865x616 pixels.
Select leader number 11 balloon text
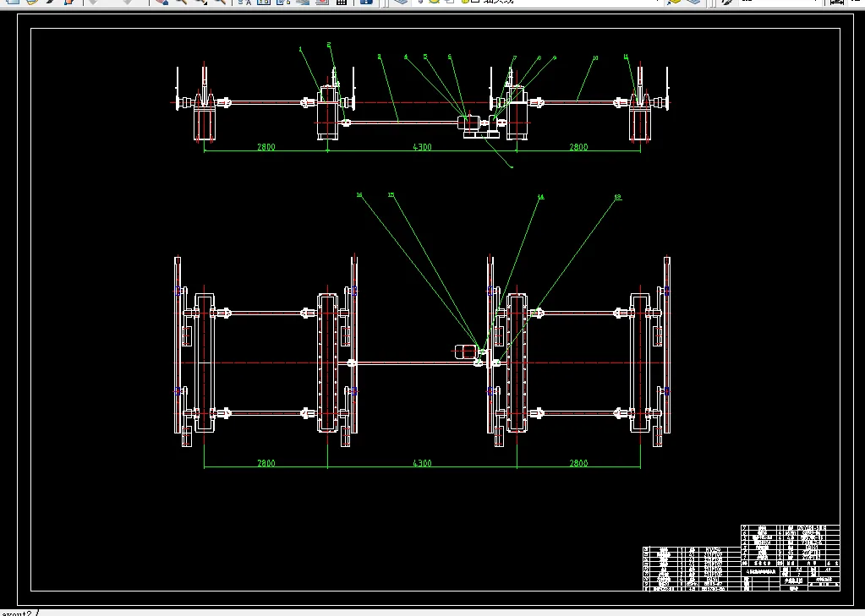click(x=626, y=57)
